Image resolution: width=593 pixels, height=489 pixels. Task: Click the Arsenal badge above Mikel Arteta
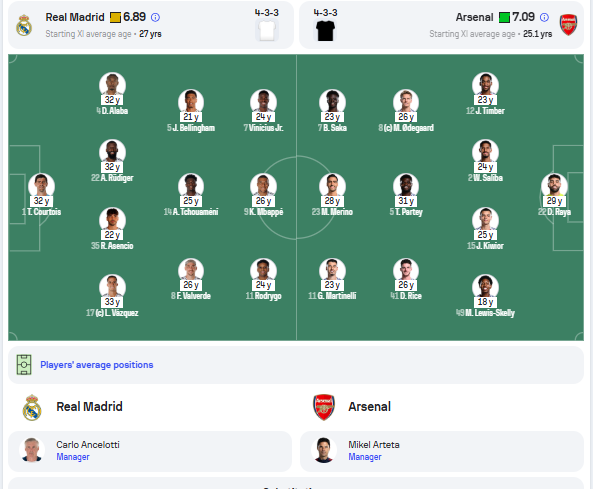324,407
